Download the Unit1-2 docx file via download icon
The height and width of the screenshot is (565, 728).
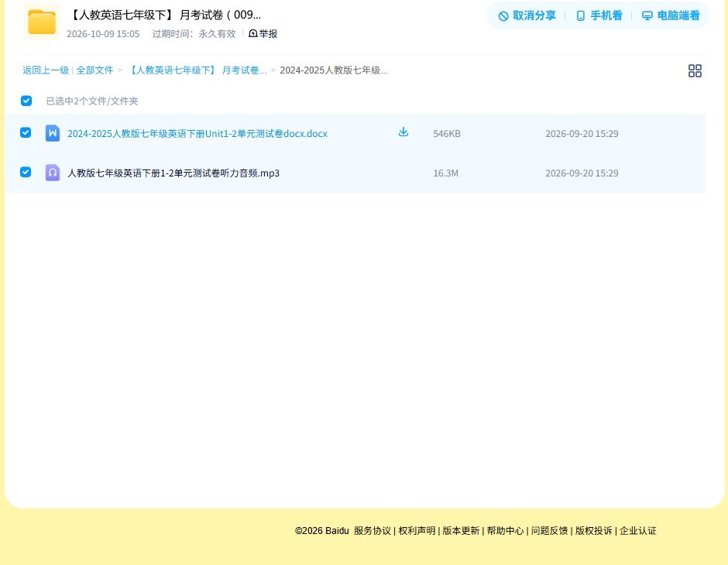coord(403,132)
